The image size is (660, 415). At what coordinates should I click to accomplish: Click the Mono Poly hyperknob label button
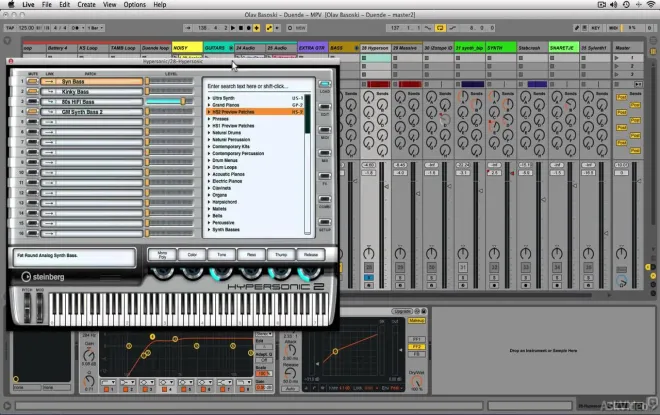coord(162,255)
